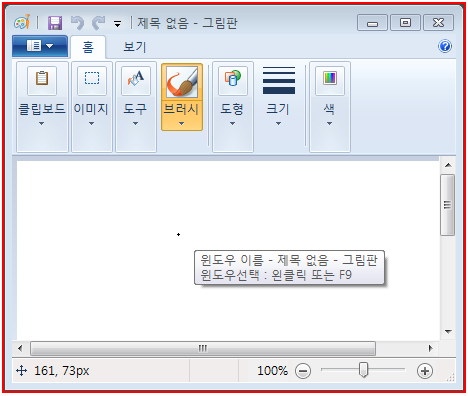
Task: Click the horizontal scrollbar left arrow
Action: pos(20,348)
